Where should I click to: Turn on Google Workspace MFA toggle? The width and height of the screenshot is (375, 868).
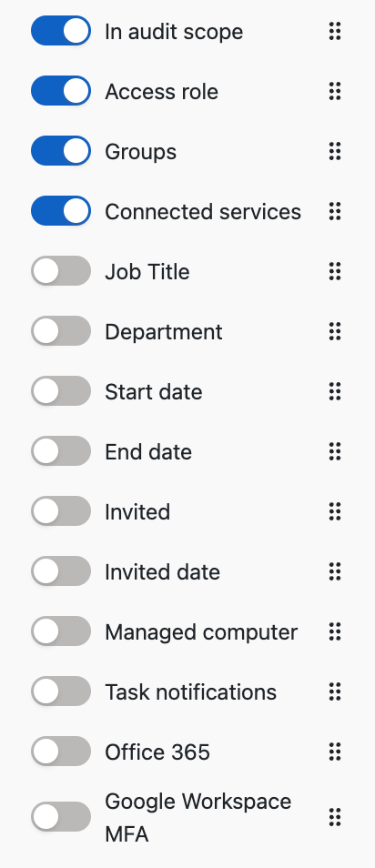(x=61, y=816)
